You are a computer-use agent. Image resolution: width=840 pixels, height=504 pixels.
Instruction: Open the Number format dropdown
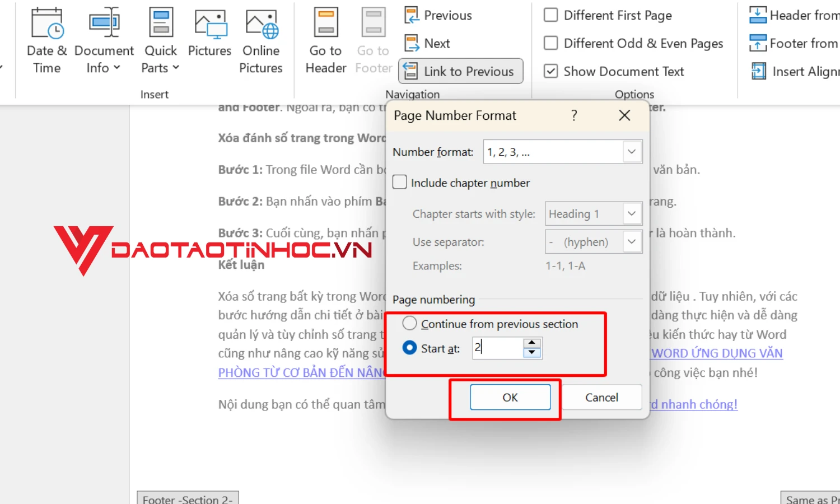632,151
